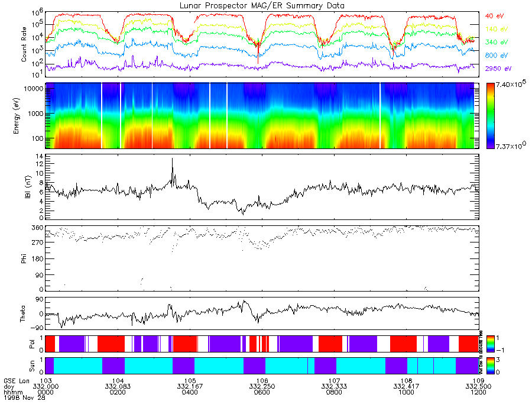Click the '7.40x10^5' color bar maximum label

pyautogui.click(x=511, y=84)
